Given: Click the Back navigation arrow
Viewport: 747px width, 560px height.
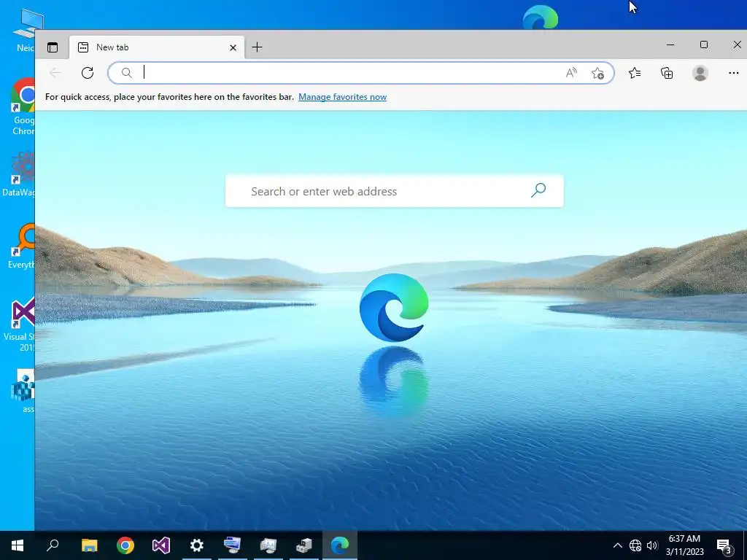Looking at the screenshot, I should point(55,73).
